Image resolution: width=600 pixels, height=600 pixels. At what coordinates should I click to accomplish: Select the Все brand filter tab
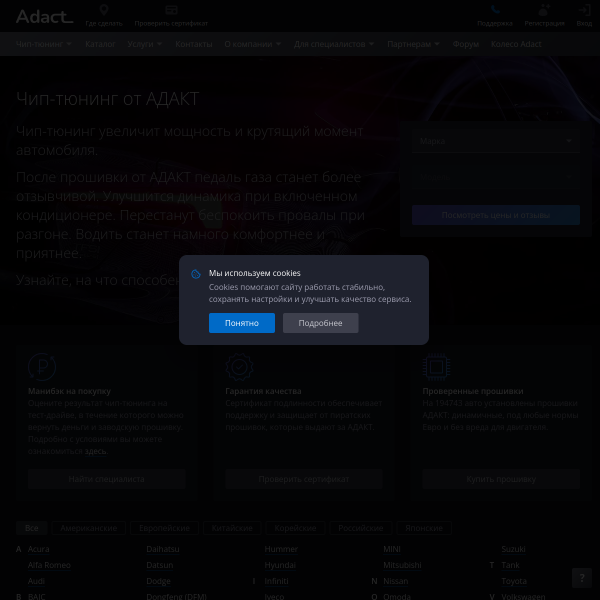tap(31, 528)
